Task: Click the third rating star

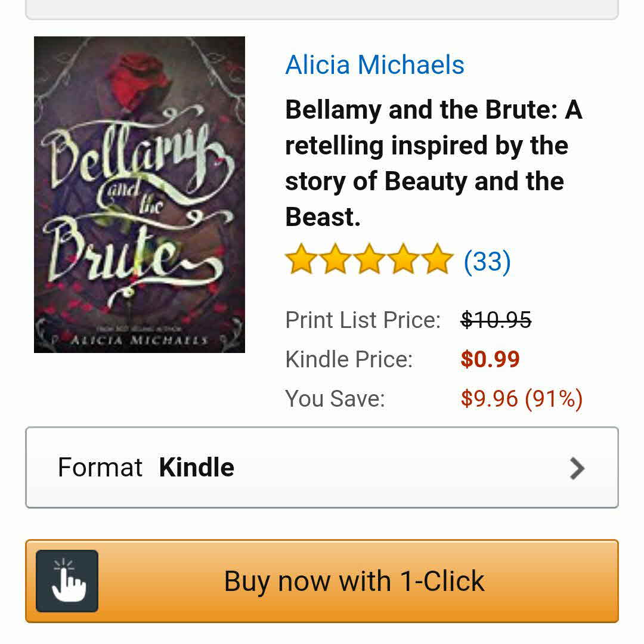Action: click(x=370, y=261)
